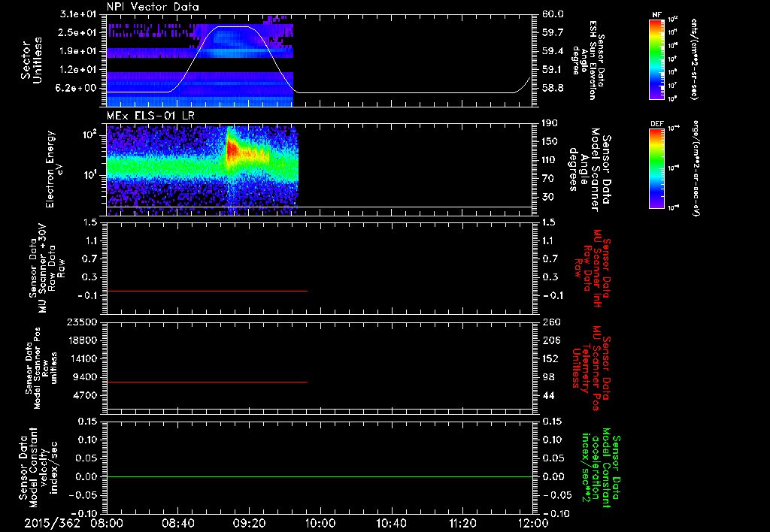Click the Sector Unitless axis label
Screen dimensions: 770x532
coord(32,60)
